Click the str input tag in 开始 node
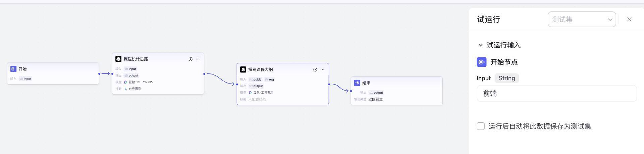 pyautogui.click(x=25, y=79)
